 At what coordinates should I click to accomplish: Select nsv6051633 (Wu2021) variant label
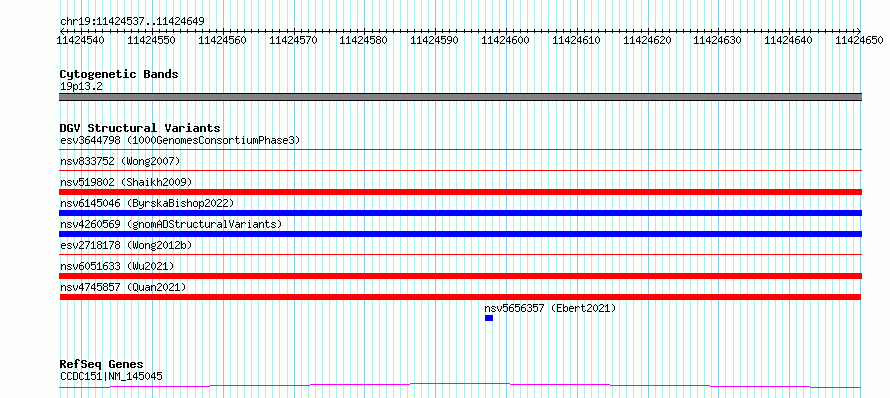click(117, 266)
